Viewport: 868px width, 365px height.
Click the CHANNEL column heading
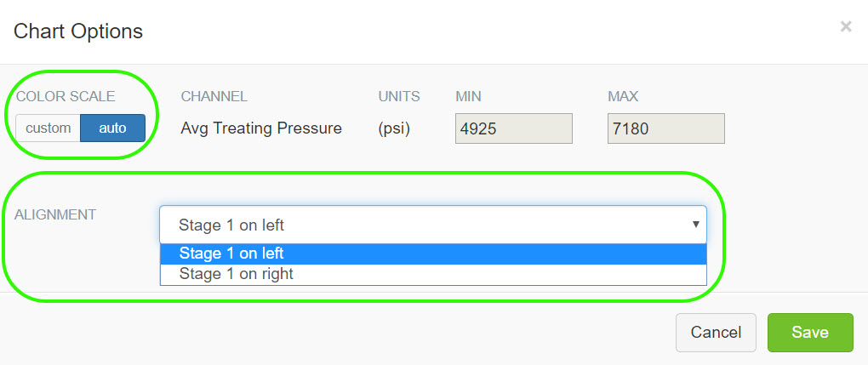click(214, 97)
